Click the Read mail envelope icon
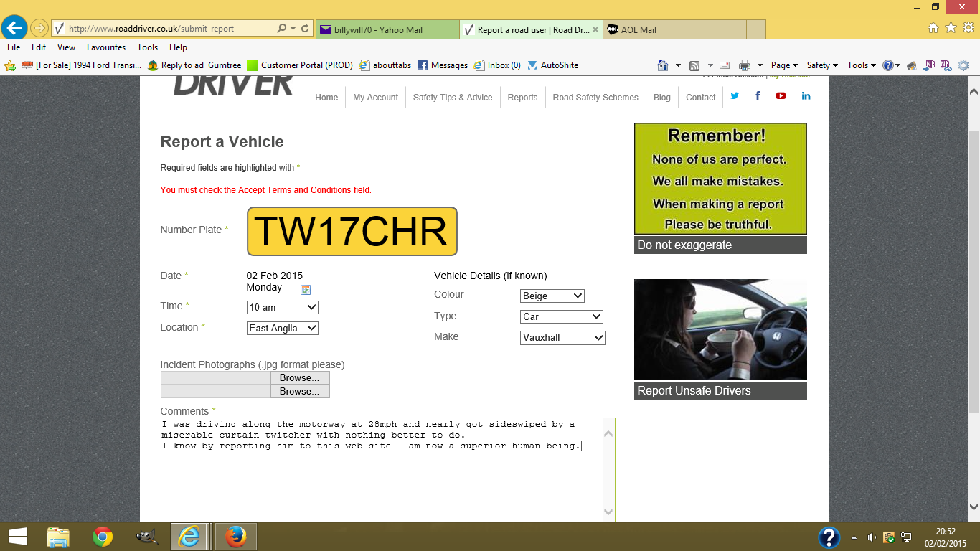980x551 pixels. pos(725,65)
